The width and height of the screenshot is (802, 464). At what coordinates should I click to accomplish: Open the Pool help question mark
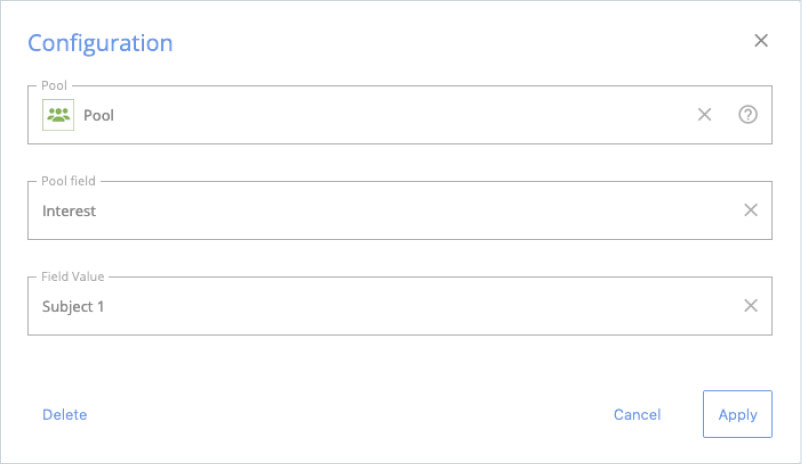[x=748, y=115]
